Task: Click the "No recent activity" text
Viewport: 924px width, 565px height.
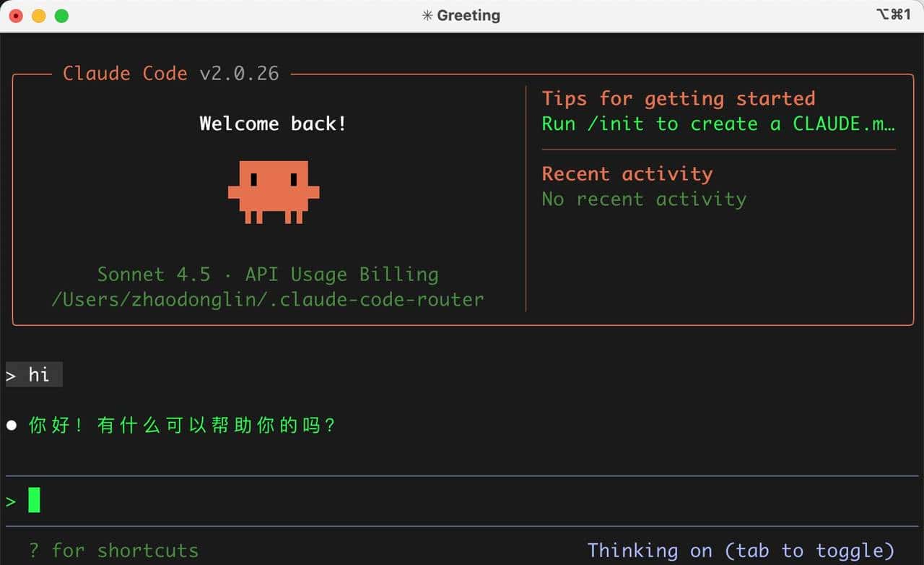Action: (x=644, y=199)
